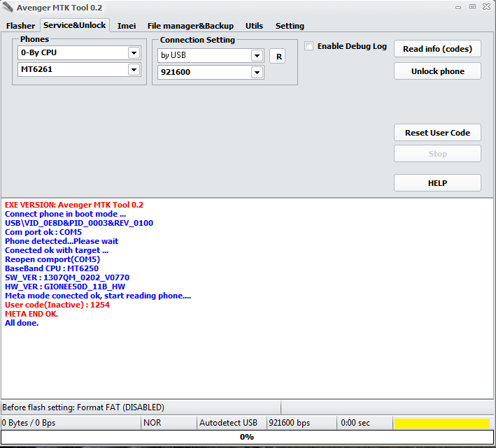
Task: Expand the 0-By CPU phones dropdown
Action: coord(134,52)
